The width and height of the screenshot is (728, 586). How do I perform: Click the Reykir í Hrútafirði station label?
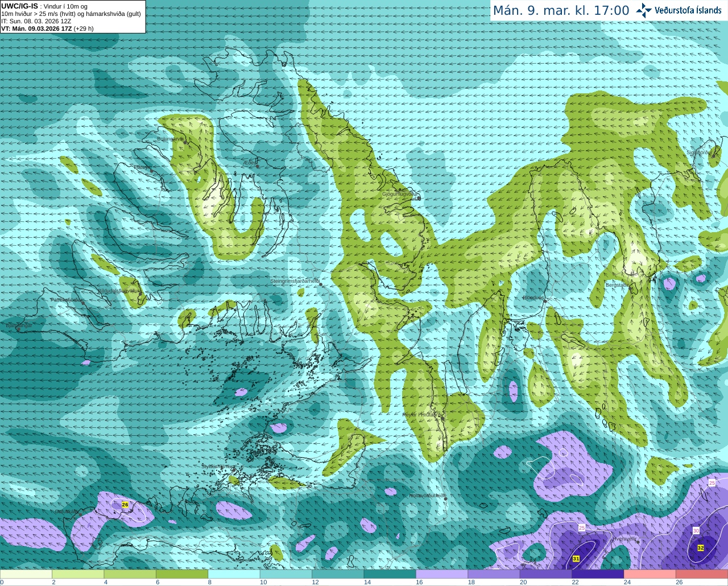point(421,415)
